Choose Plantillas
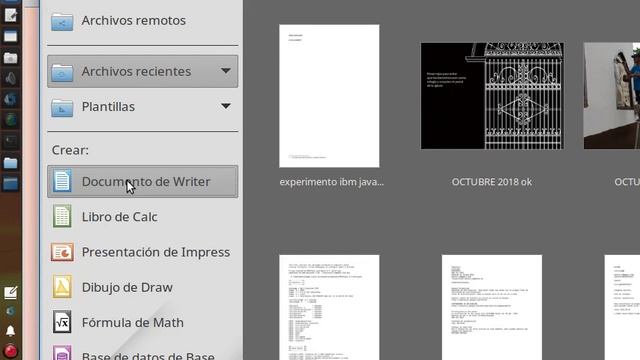The image size is (640, 360). [x=142, y=107]
